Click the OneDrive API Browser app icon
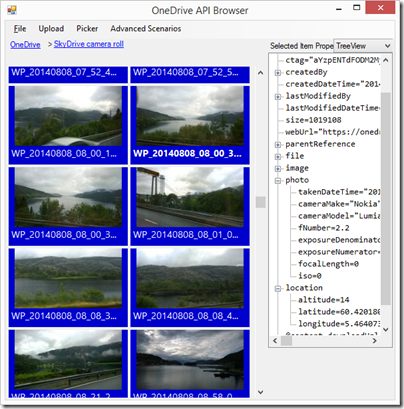Image resolution: width=404 pixels, height=409 pixels. click(12, 10)
